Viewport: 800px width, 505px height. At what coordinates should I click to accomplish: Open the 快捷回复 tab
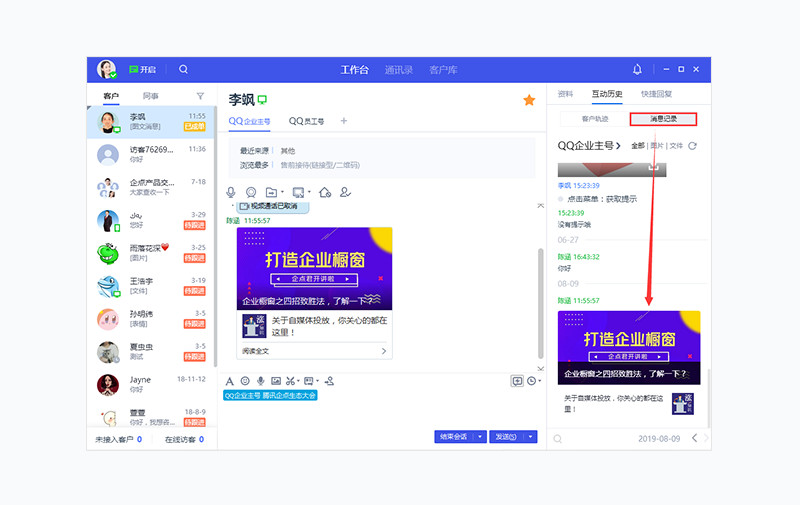(656, 94)
